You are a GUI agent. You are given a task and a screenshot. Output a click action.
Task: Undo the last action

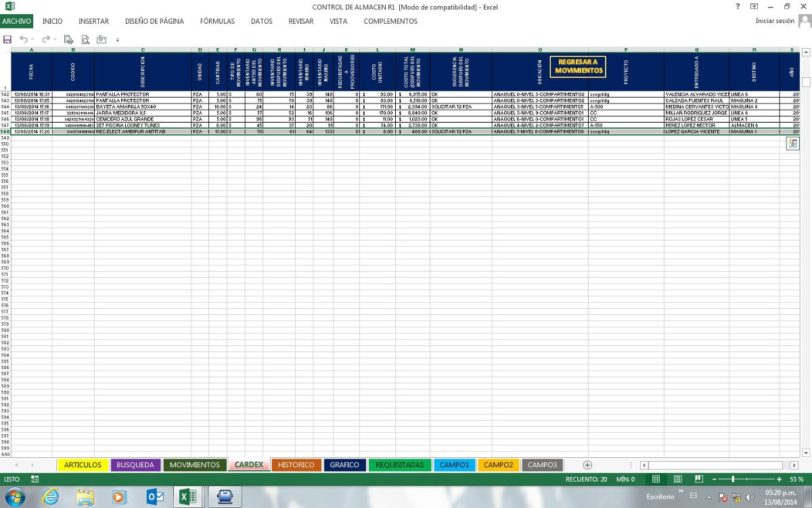click(x=23, y=39)
